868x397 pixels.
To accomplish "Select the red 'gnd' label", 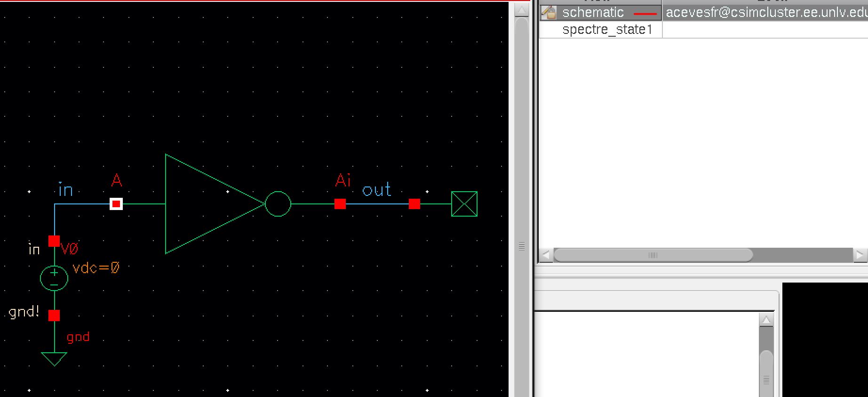I will (x=78, y=337).
